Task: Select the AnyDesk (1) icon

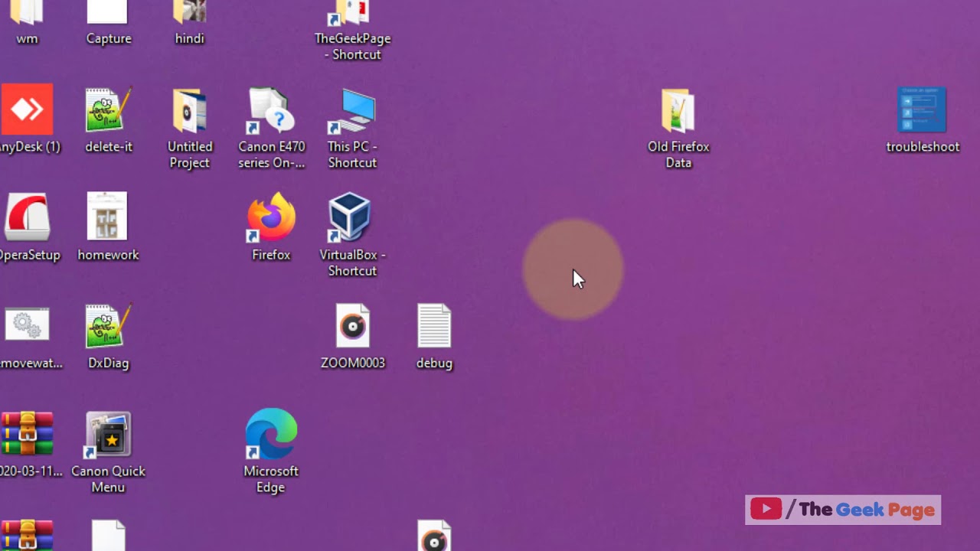Action: click(27, 109)
